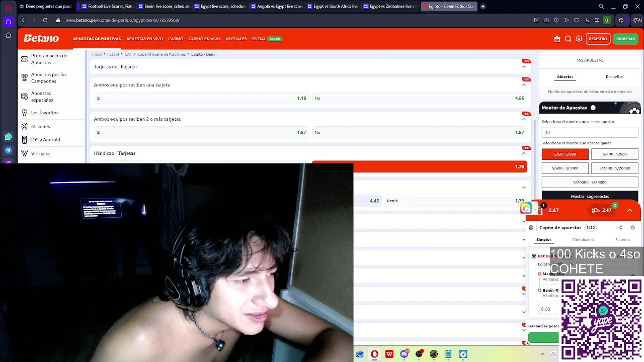
Task: Collapse the bet slip with chevron
Action: click(x=629, y=210)
